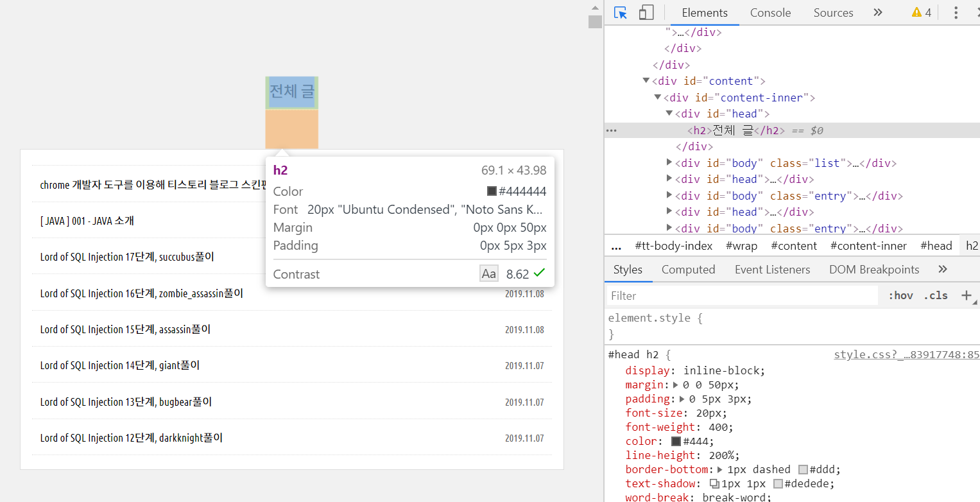Open the DOM Breakpoints tab
Image resolution: width=980 pixels, height=502 pixels.
[874, 270]
